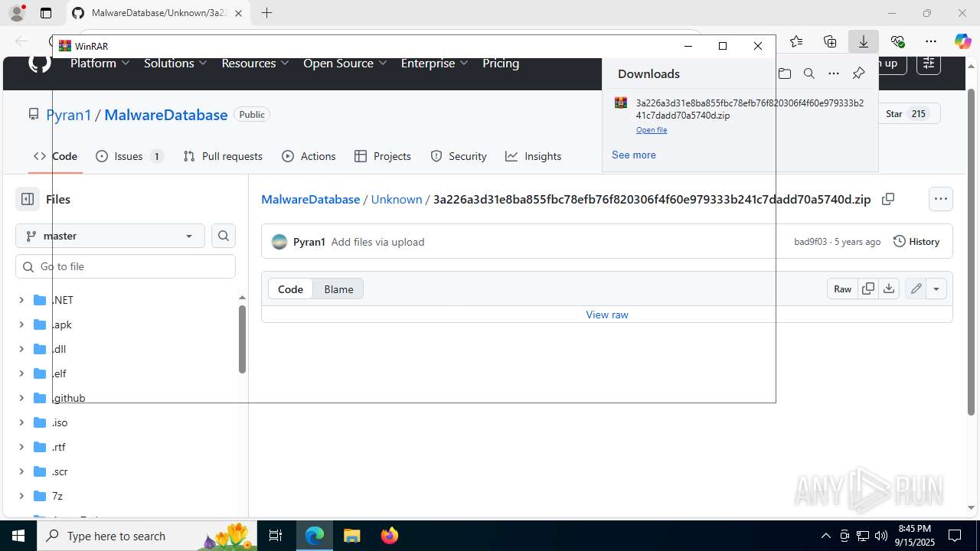Open the Pyran1 owner link
The image size is (980, 551).
tap(69, 115)
